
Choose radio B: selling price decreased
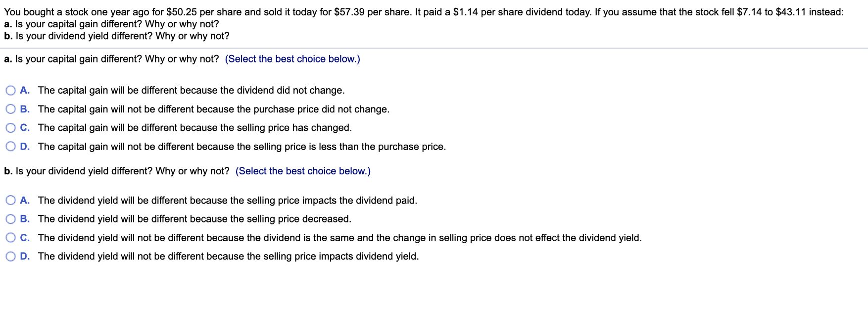point(10,219)
